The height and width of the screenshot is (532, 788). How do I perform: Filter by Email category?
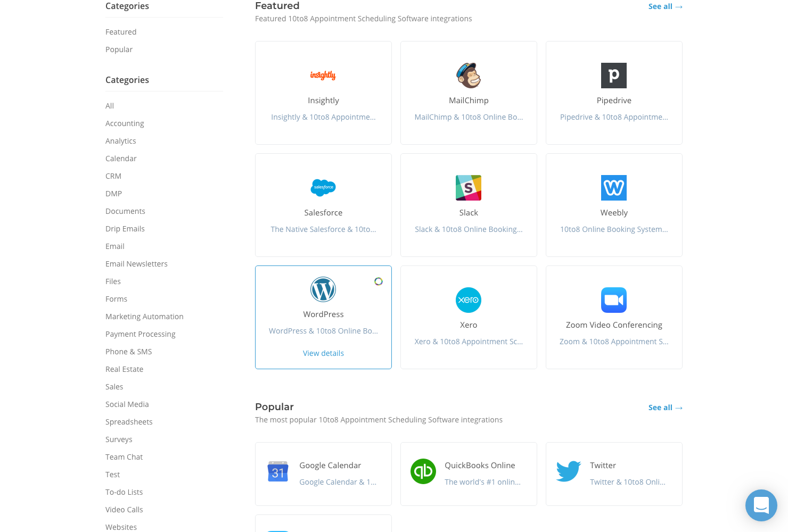(115, 246)
